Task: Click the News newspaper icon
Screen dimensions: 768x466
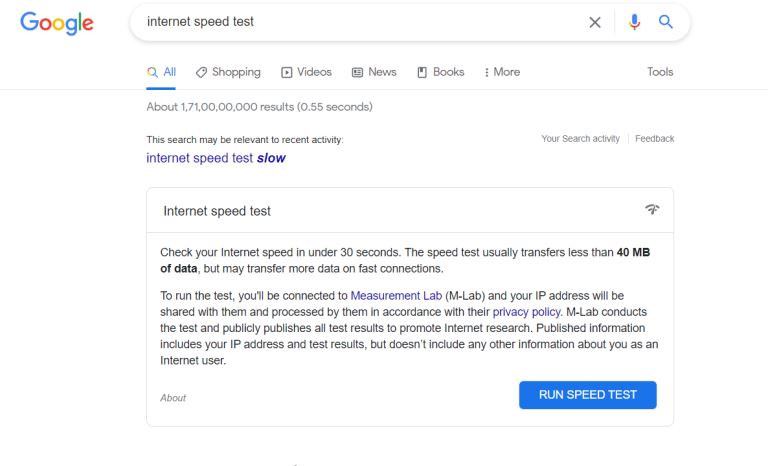Action: coord(358,73)
